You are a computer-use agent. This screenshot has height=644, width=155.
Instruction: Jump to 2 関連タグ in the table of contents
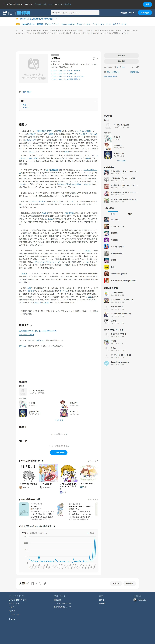coord(25,107)
